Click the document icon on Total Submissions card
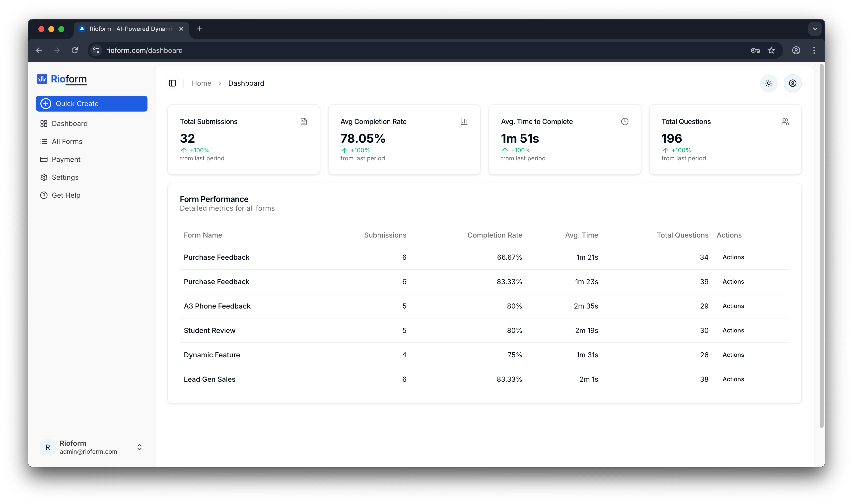This screenshot has height=504, width=853. pos(303,121)
